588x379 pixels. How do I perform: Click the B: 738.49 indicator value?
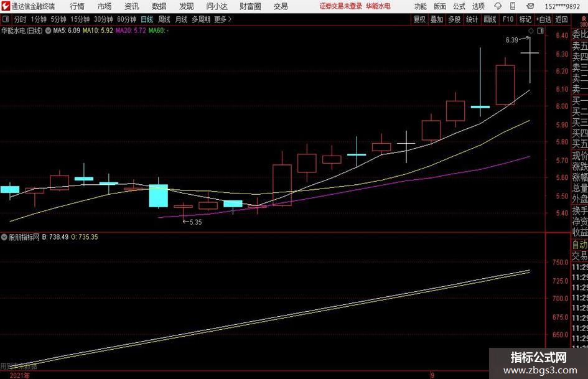coord(55,236)
